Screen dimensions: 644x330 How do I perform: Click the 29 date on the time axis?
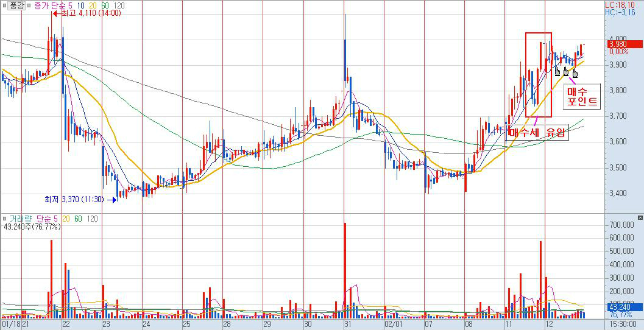tap(267, 325)
